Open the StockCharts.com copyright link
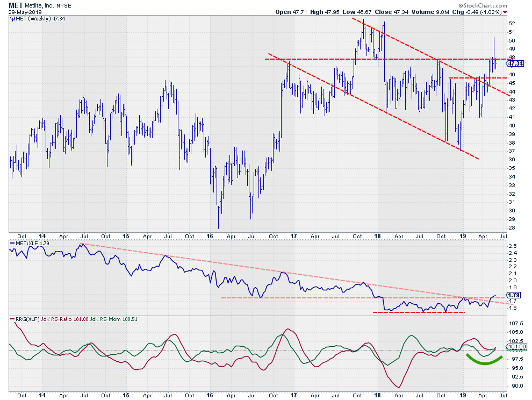 pos(483,5)
